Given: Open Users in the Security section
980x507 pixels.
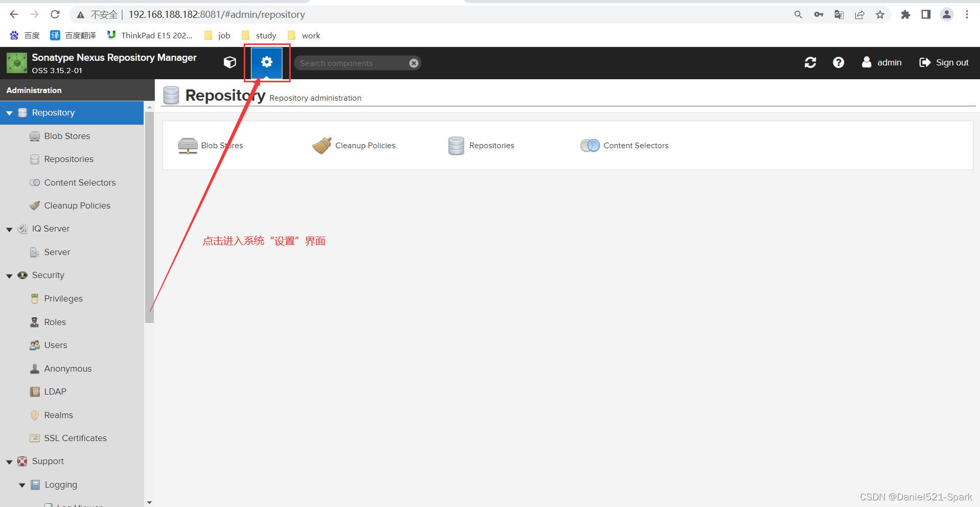Looking at the screenshot, I should coord(55,345).
